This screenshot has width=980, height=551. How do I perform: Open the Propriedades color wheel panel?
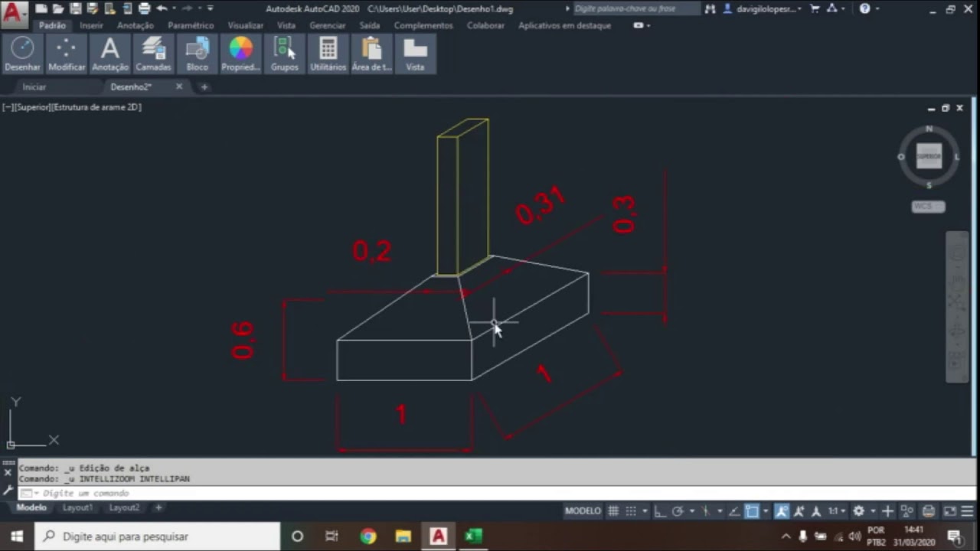click(240, 54)
